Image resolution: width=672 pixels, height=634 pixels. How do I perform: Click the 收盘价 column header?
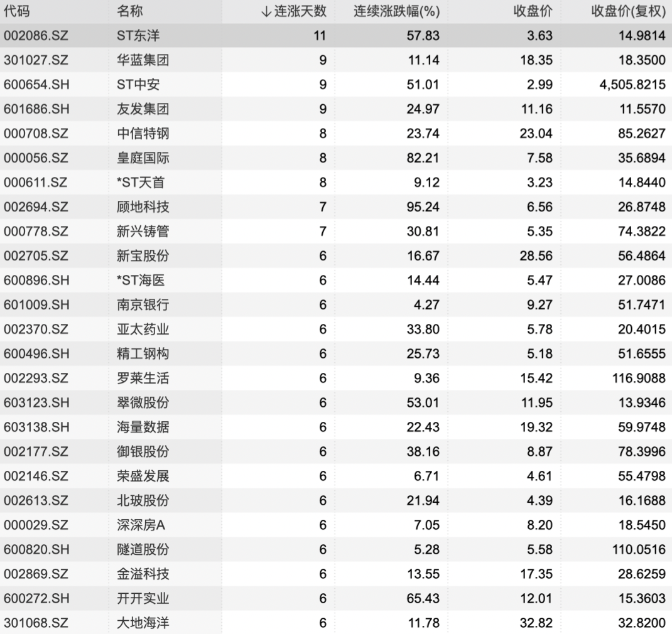(533, 11)
